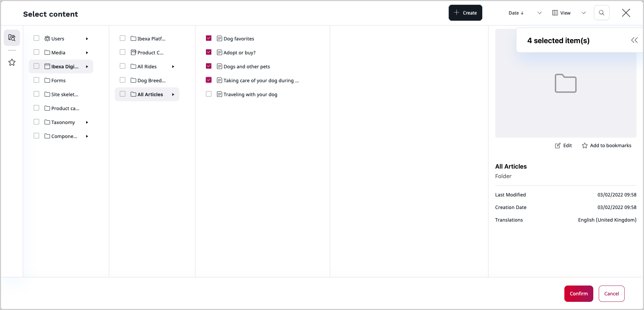Open search using the magnifier icon

[x=601, y=13]
